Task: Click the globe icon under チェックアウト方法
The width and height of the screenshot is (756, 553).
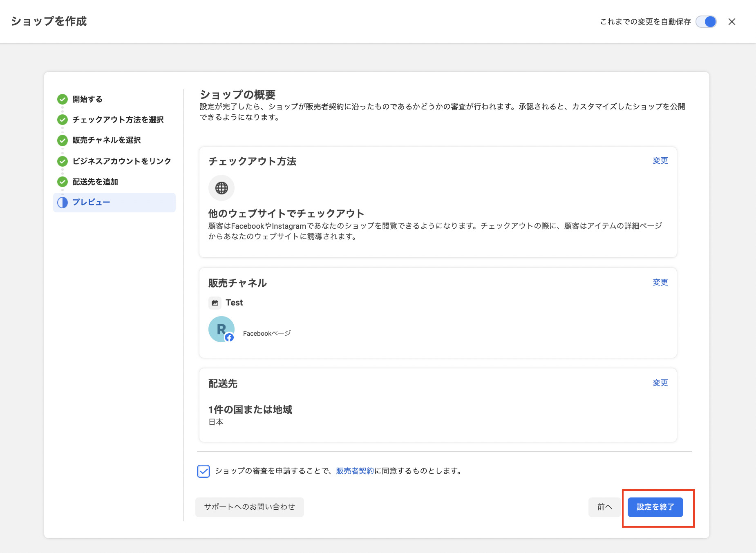Action: pos(221,188)
